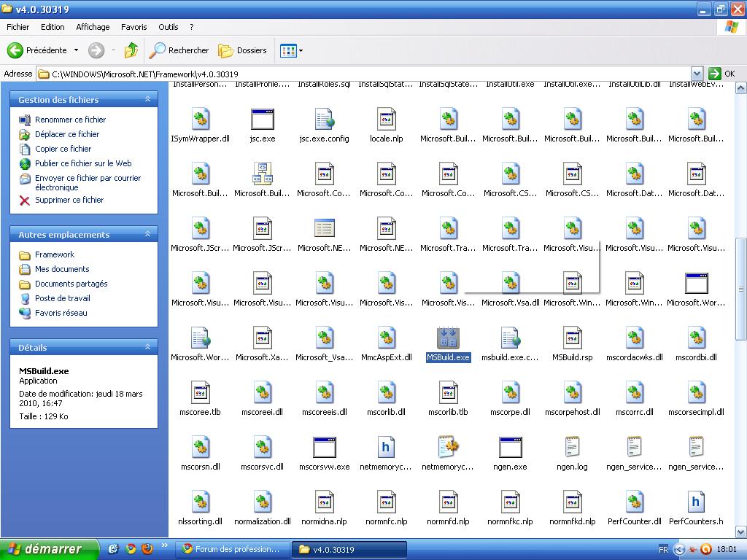Viewport: 747px width, 560px height.
Task: Select the MmcAspExt.dll file icon
Action: click(386, 338)
